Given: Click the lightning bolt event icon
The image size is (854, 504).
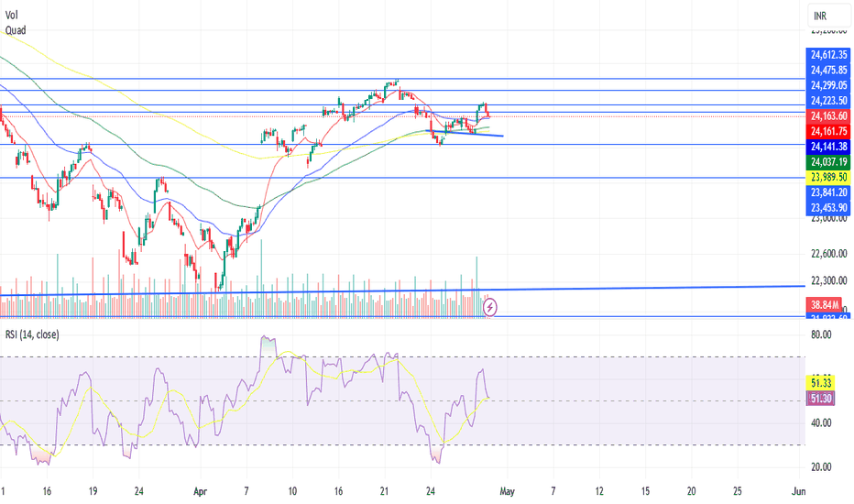Looking at the screenshot, I should (x=490, y=307).
